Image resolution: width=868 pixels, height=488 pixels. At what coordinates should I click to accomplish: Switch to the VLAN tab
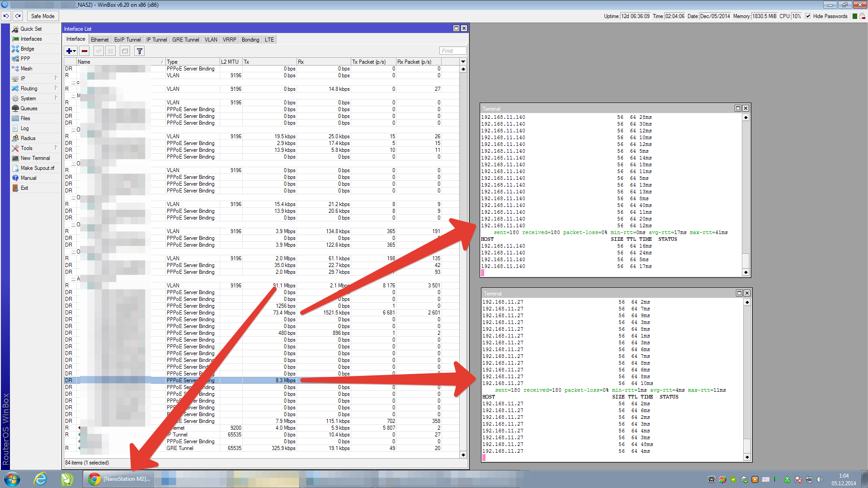[x=211, y=40]
